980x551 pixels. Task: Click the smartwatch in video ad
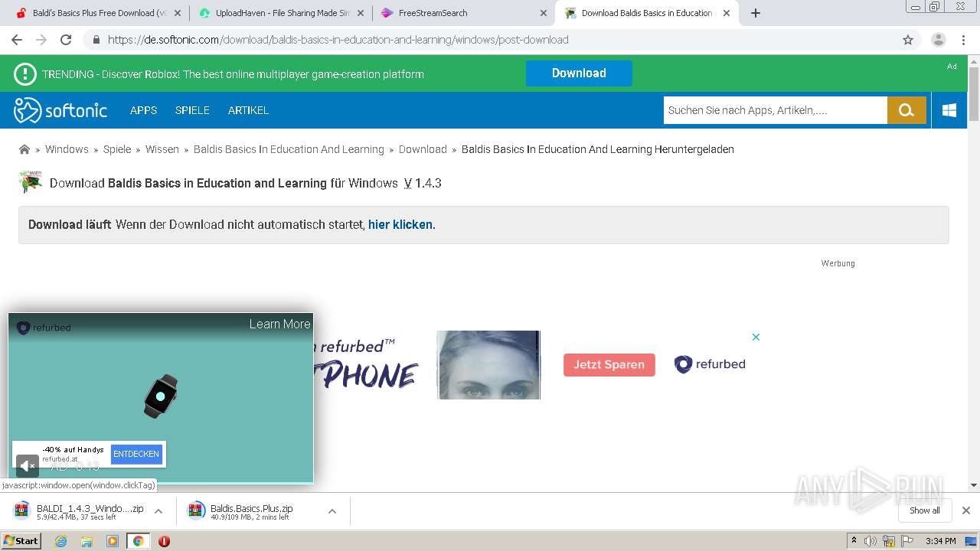click(161, 396)
